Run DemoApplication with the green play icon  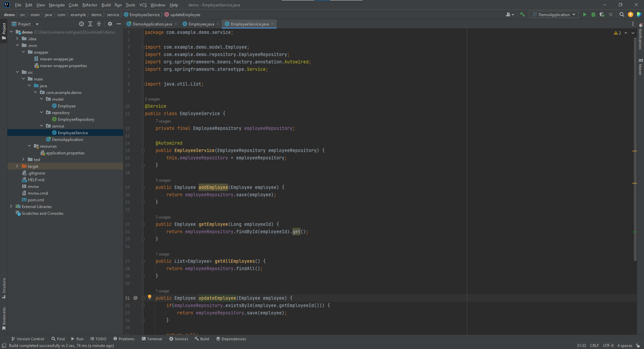point(585,14)
